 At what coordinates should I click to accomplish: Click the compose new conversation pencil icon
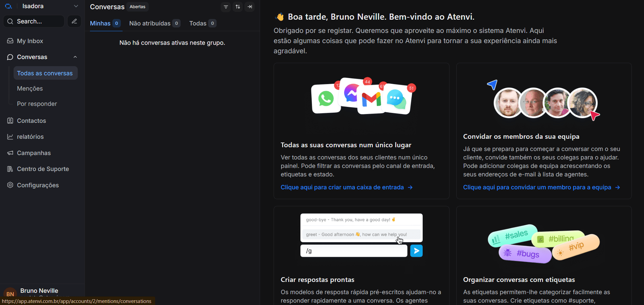click(x=74, y=21)
